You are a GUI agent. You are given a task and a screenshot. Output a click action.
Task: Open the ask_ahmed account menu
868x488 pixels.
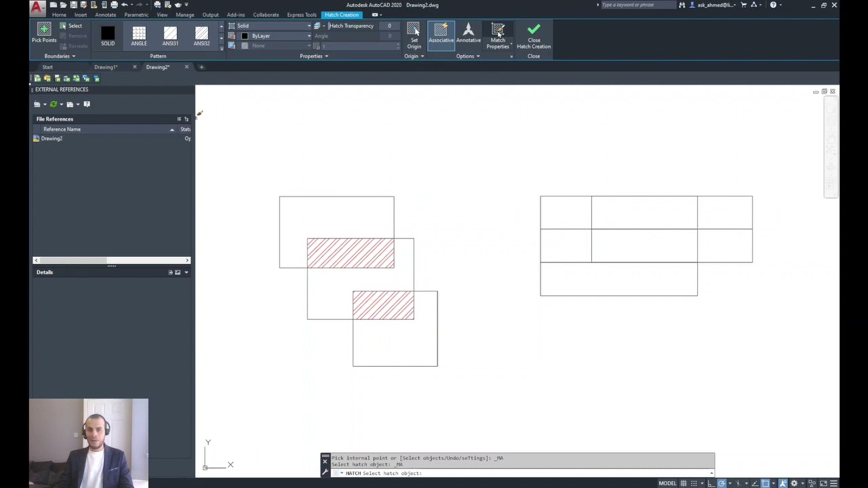717,5
